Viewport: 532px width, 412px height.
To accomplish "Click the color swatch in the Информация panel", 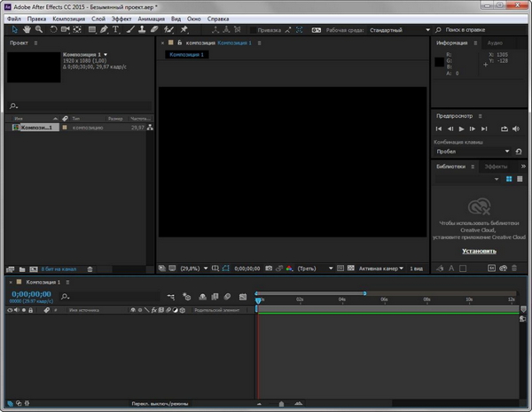I will (x=439, y=62).
